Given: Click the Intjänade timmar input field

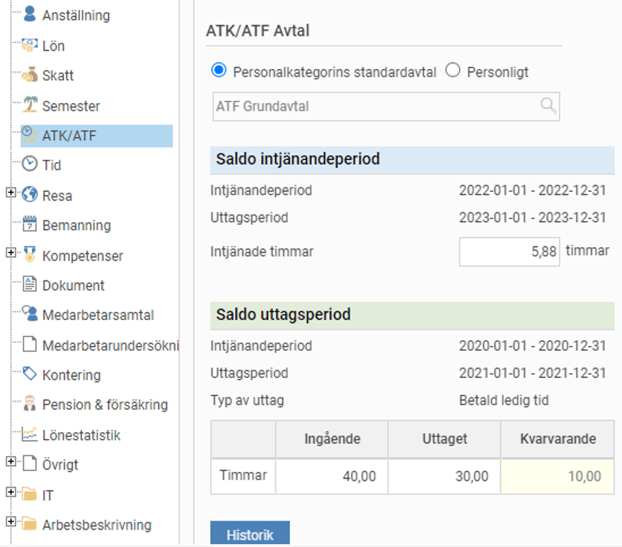Looking at the screenshot, I should (x=508, y=252).
